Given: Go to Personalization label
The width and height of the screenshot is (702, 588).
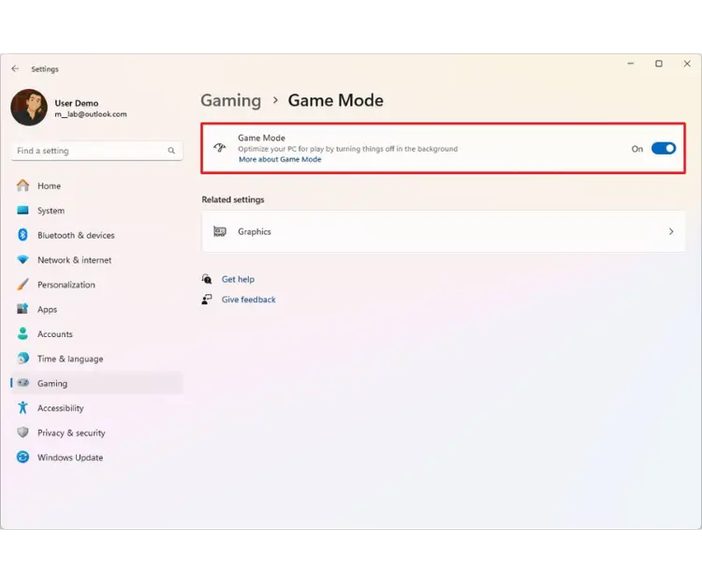Looking at the screenshot, I should tap(66, 285).
